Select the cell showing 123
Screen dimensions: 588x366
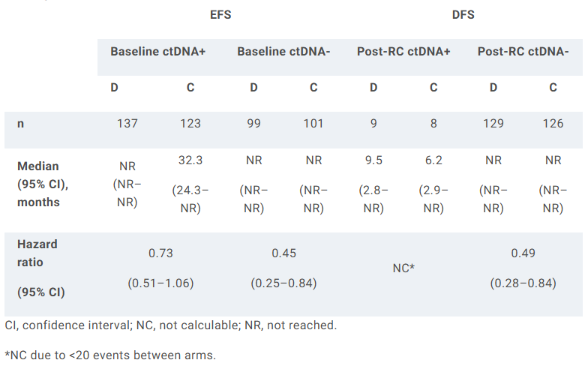(190, 123)
